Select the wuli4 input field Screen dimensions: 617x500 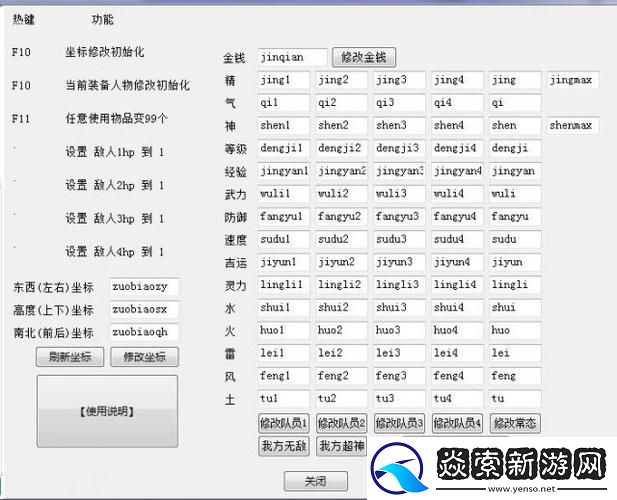[x=457, y=194]
